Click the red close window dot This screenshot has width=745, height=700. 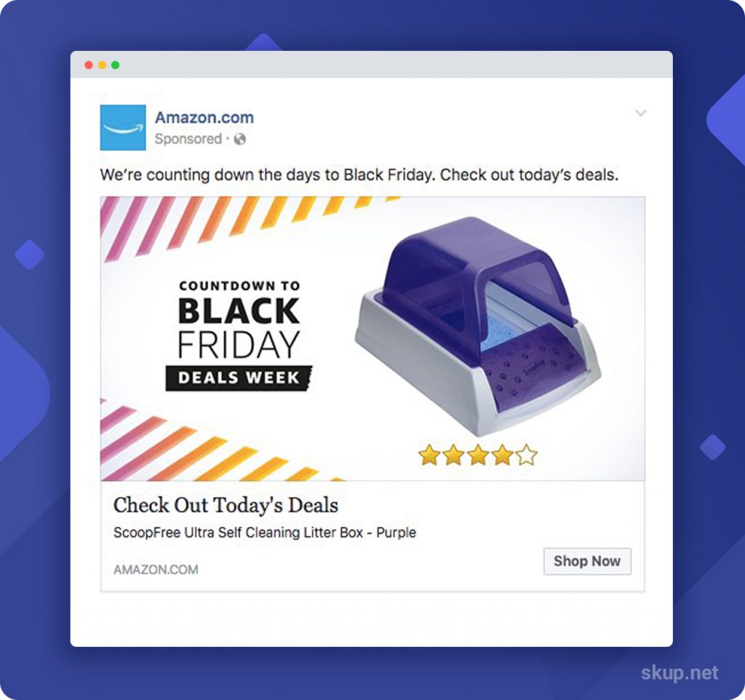click(88, 65)
